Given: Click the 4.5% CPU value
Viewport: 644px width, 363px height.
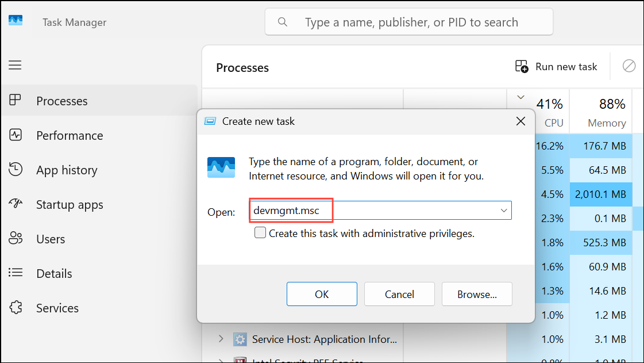Looking at the screenshot, I should [552, 194].
